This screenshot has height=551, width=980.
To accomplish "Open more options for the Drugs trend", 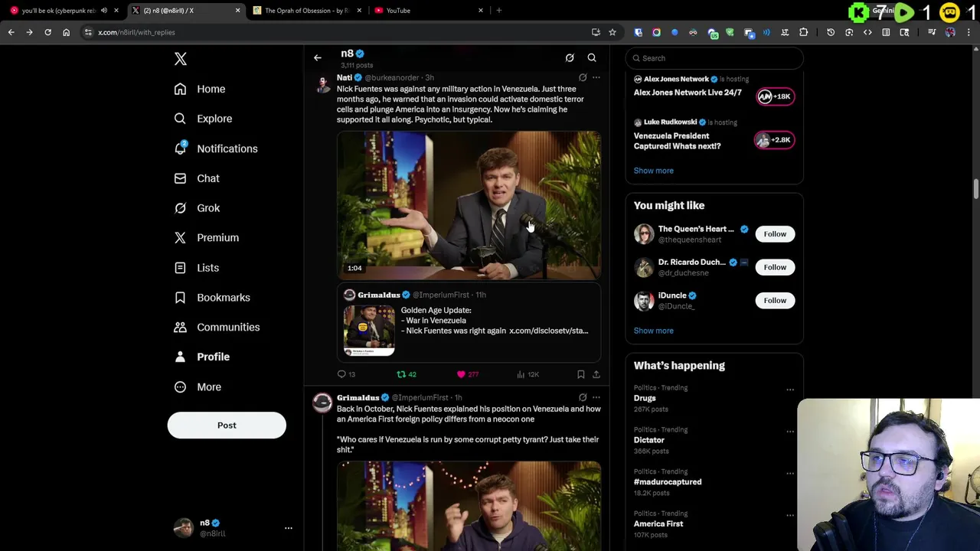I will (x=790, y=390).
